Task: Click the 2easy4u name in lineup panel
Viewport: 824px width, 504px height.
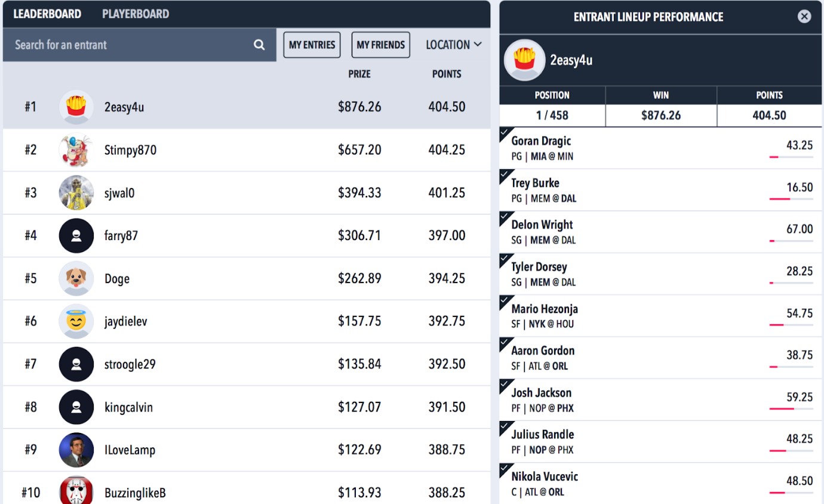Action: point(571,60)
